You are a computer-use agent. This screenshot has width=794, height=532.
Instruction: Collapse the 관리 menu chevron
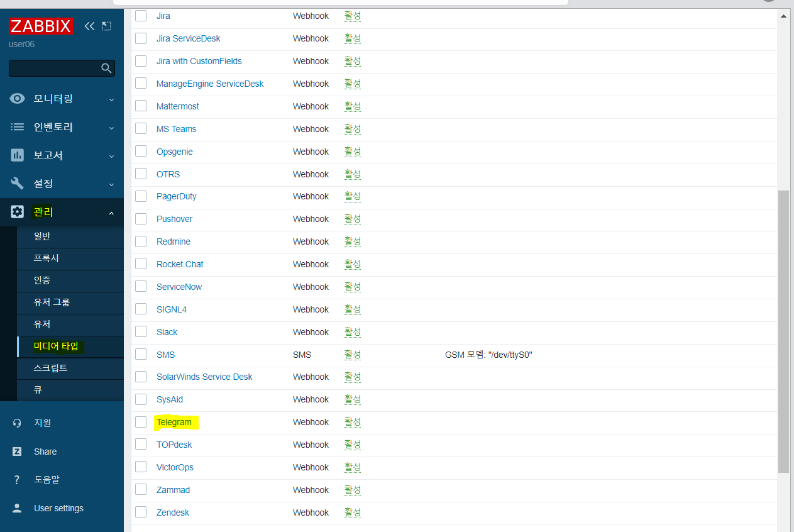pos(111,213)
